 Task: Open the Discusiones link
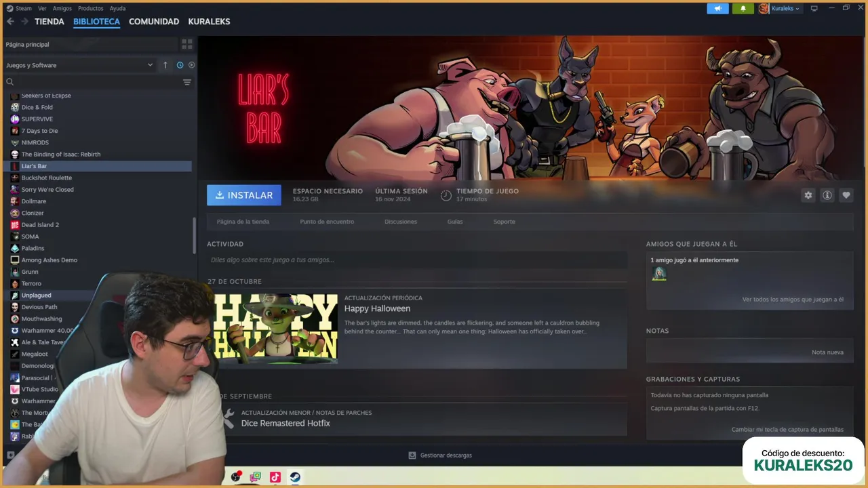coord(401,222)
